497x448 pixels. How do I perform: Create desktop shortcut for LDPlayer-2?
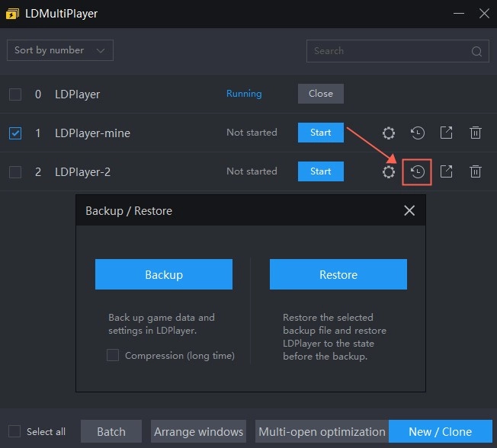click(x=446, y=171)
